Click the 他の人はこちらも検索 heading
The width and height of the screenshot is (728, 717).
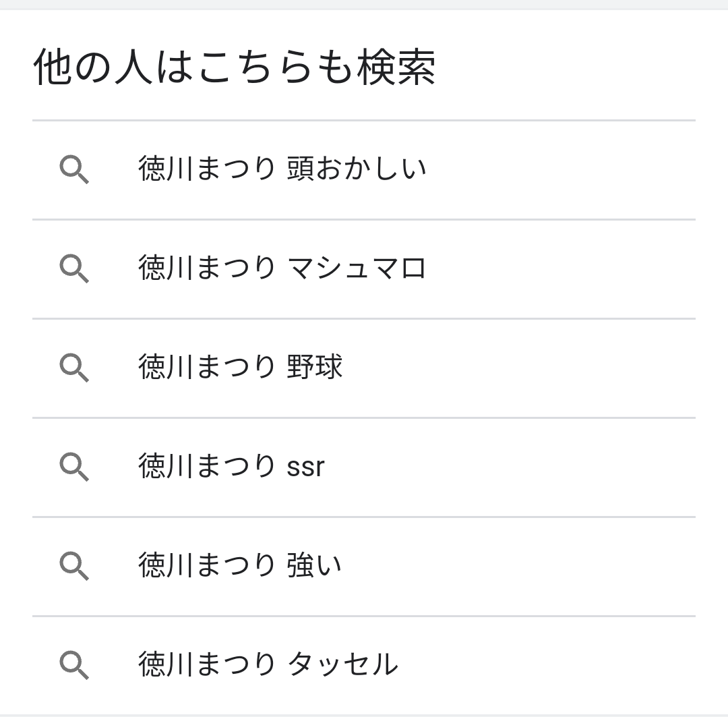pyautogui.click(x=235, y=67)
